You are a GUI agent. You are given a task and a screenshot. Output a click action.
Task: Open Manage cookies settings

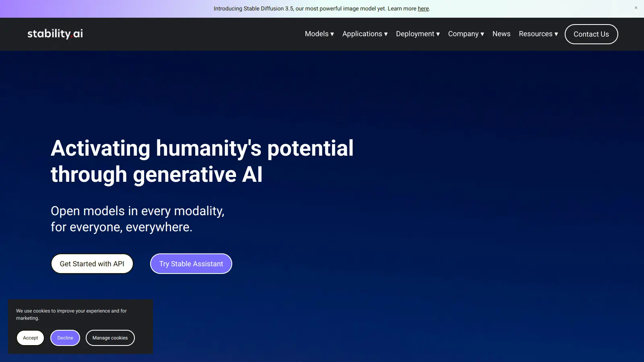coord(110,338)
